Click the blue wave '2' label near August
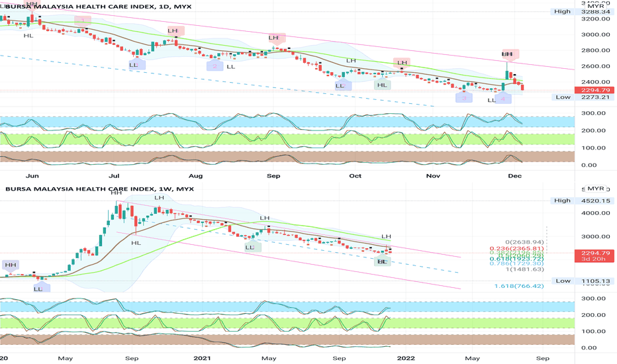 215,66
